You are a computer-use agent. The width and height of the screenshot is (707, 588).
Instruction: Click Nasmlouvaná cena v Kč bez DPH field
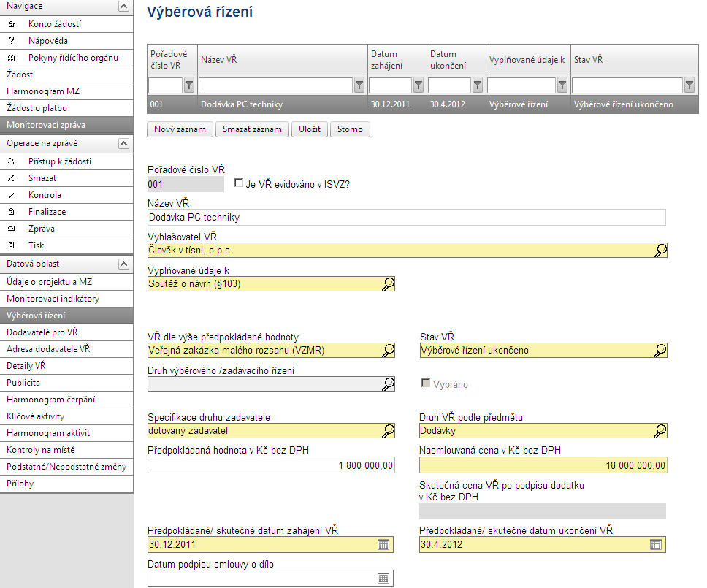[x=543, y=465]
